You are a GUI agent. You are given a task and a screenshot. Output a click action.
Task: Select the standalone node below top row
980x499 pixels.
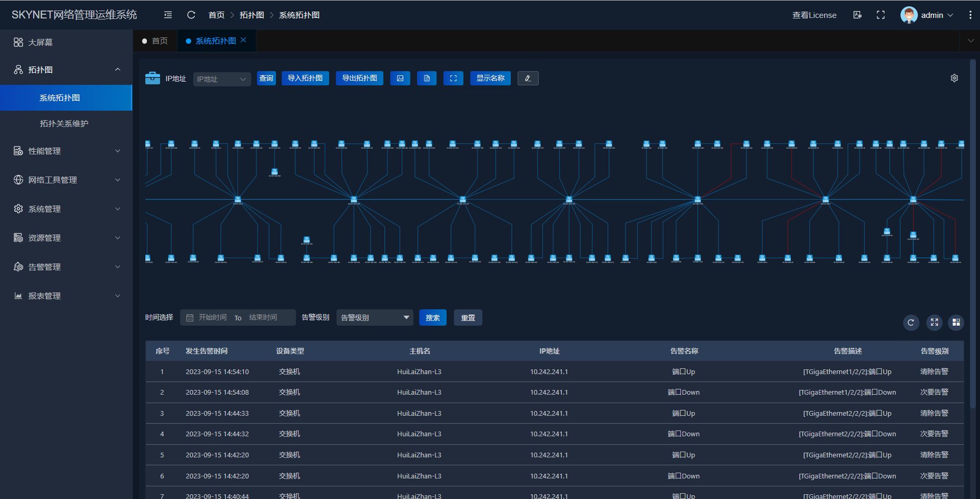coord(274,172)
